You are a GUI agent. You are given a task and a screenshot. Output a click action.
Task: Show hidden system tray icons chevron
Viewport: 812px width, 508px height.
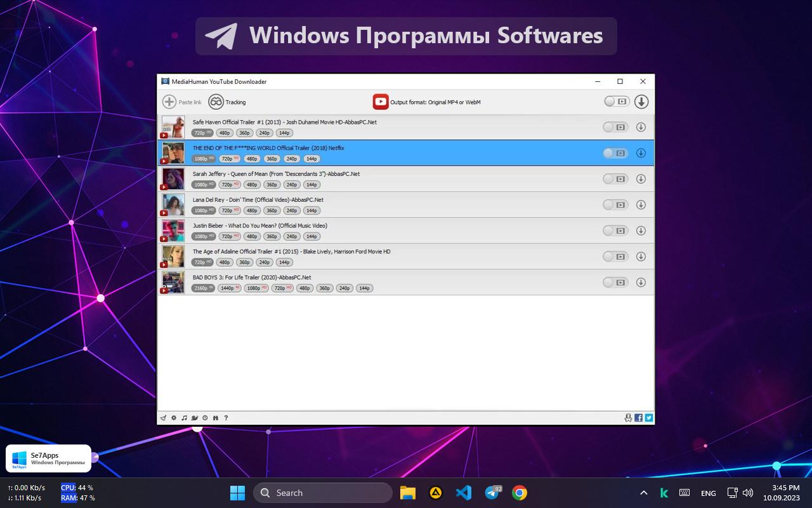click(x=643, y=493)
